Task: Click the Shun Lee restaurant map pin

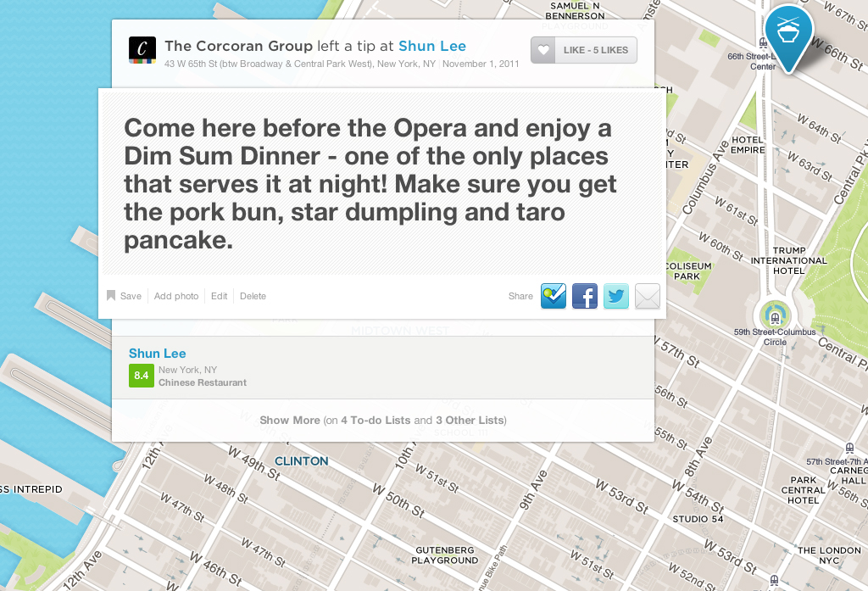Action: (x=788, y=36)
